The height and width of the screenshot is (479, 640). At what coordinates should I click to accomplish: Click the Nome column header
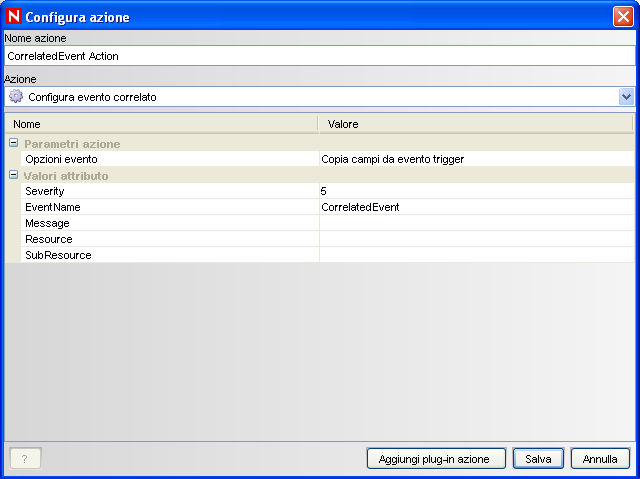point(162,124)
